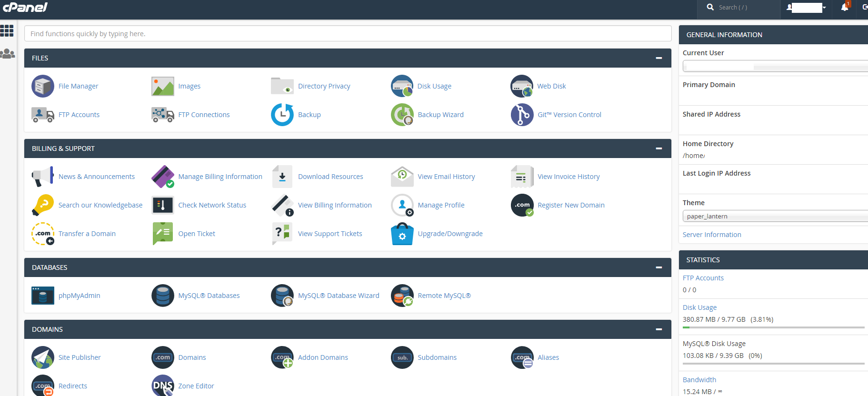
Task: Open the File Manager icon
Action: (x=43, y=86)
